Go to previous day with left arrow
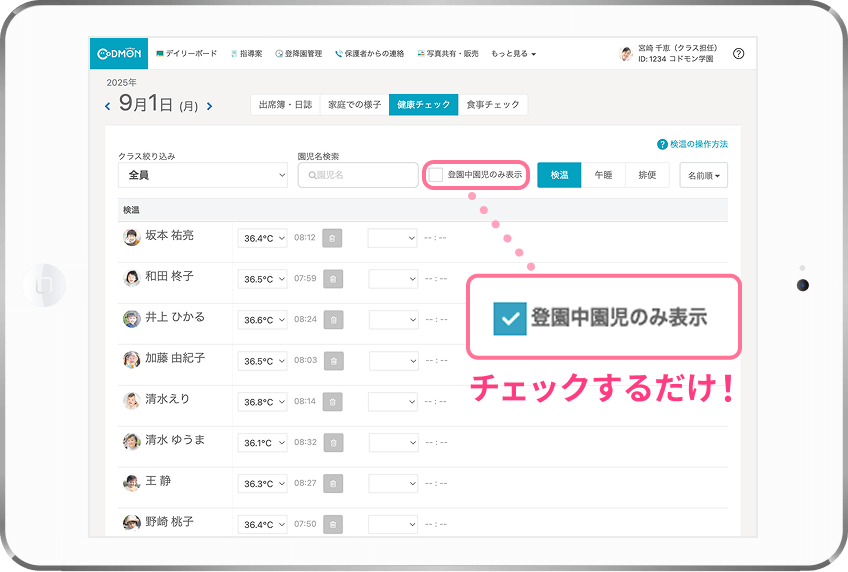Viewport: 848px width, 572px height. point(108,106)
